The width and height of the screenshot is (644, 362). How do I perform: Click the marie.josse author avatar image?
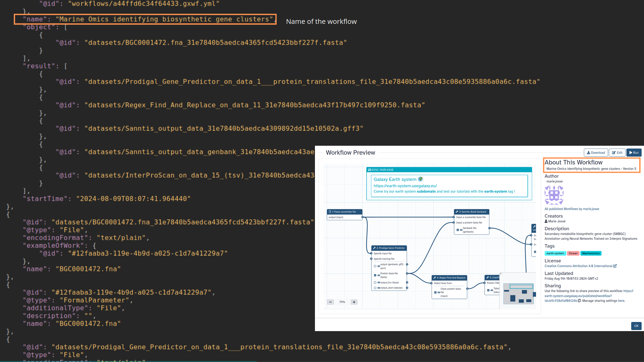[x=554, y=195]
